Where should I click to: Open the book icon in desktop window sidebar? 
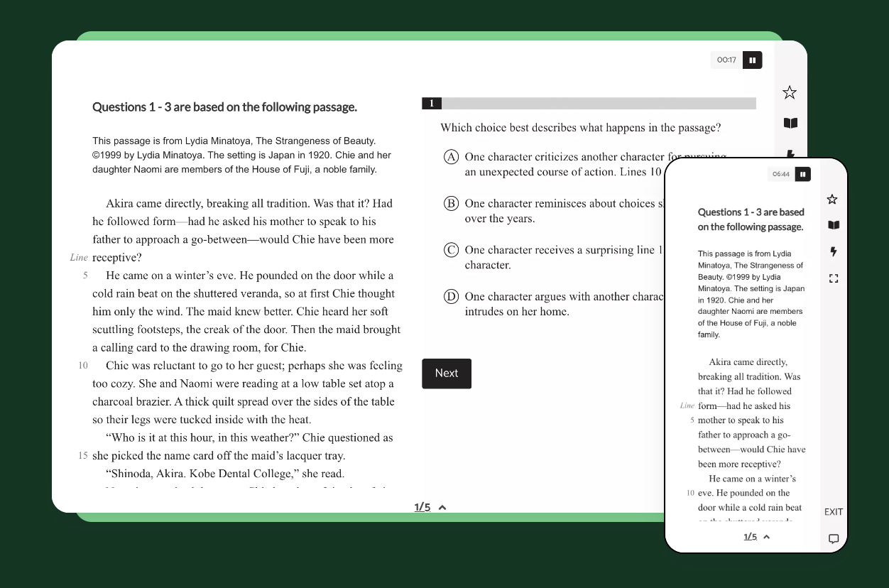[x=790, y=123]
